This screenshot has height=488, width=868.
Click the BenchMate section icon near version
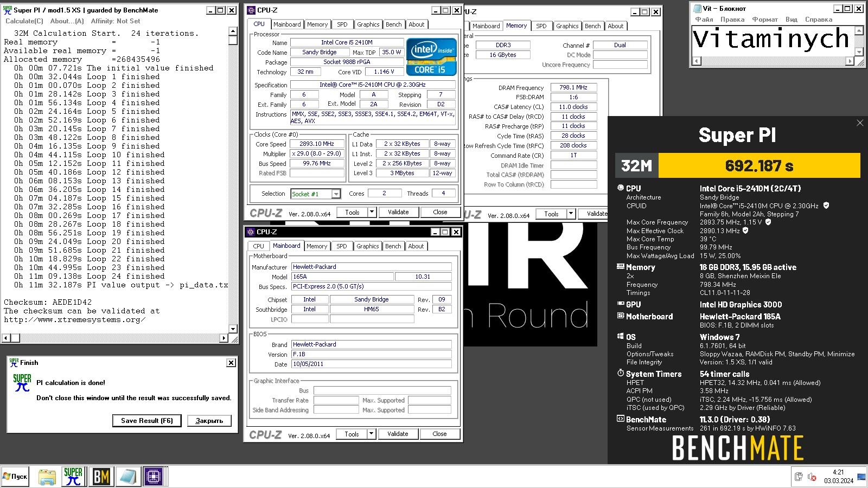[621, 419]
